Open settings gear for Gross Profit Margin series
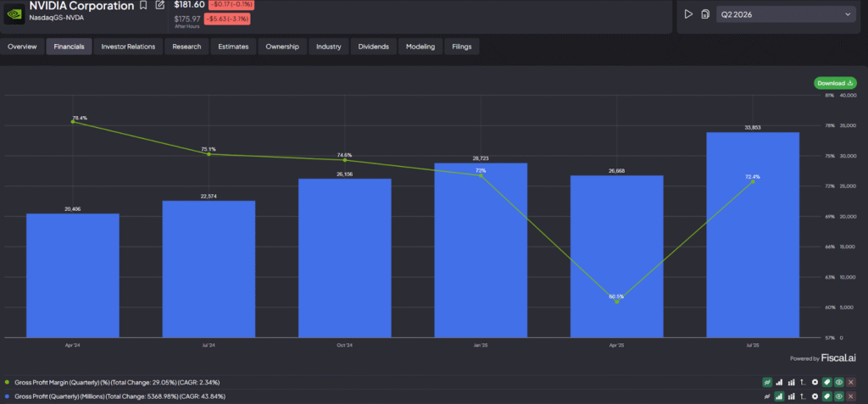Screen dimensions: 868x404 [815, 382]
